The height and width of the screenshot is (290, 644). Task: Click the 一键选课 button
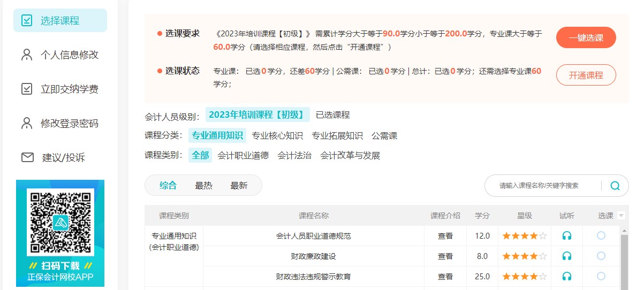586,37
